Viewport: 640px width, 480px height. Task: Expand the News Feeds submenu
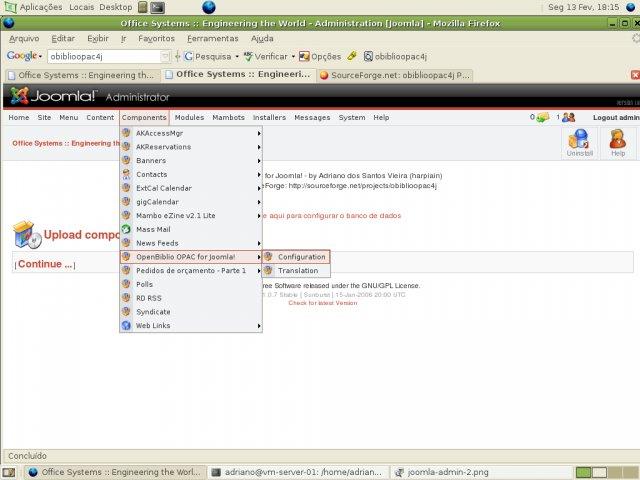click(x=258, y=243)
